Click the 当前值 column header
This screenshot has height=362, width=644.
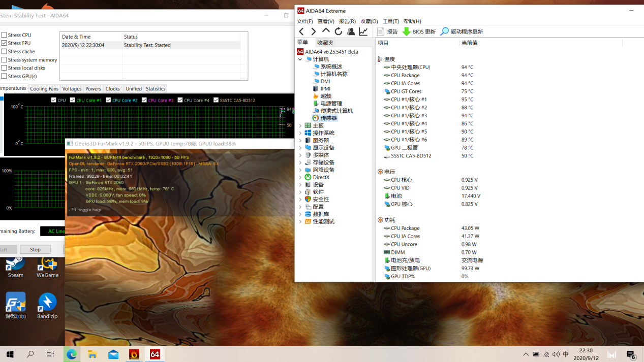tap(540, 43)
